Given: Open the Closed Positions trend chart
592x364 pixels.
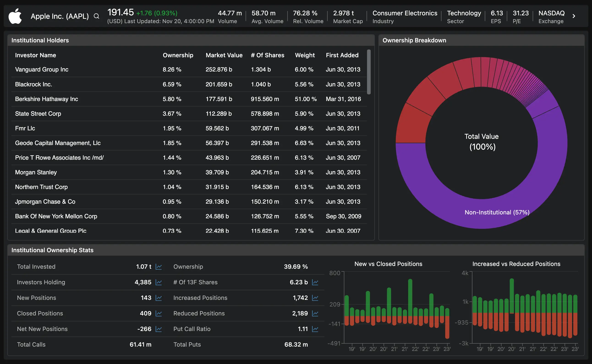Looking at the screenshot, I should tap(159, 313).
